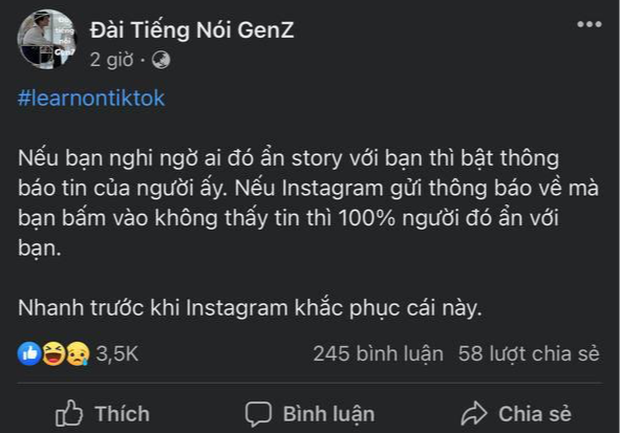Open the 58 lượt chia sẻ list
This screenshot has height=433, width=620.
point(528,353)
